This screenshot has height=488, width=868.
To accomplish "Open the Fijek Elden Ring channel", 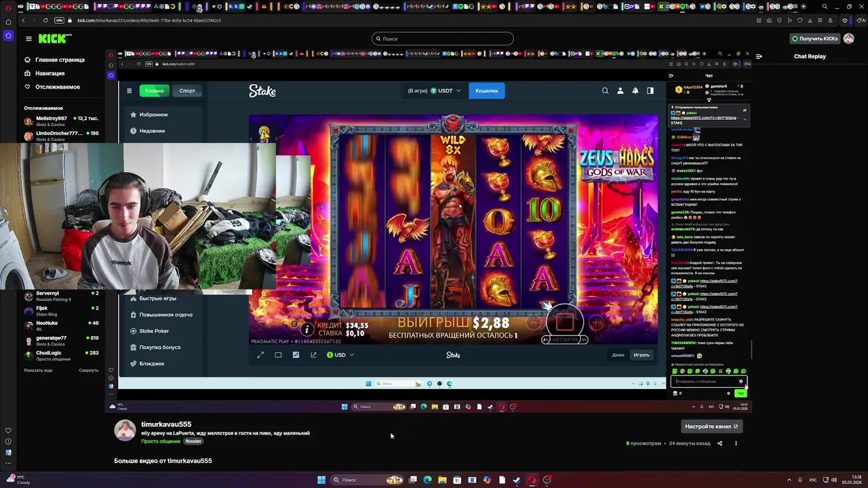I will (x=61, y=310).
